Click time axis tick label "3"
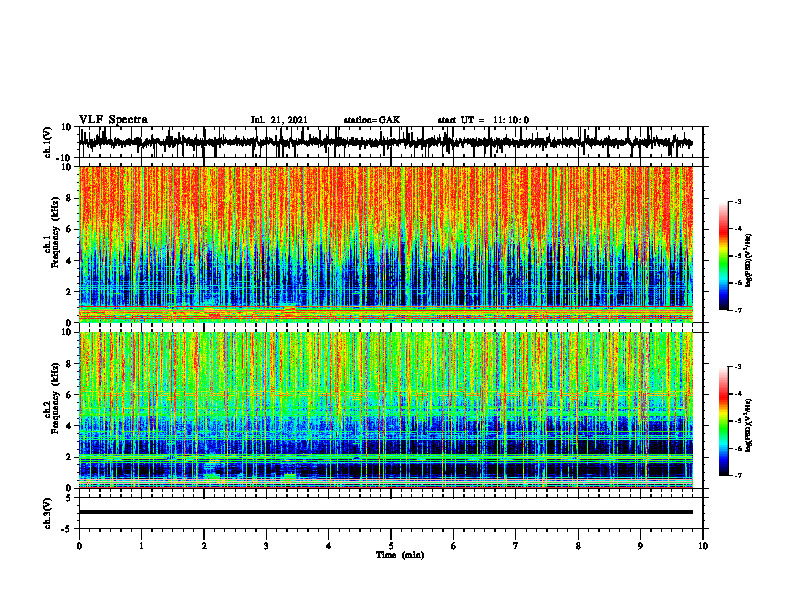The height and width of the screenshot is (612, 792). tap(266, 546)
